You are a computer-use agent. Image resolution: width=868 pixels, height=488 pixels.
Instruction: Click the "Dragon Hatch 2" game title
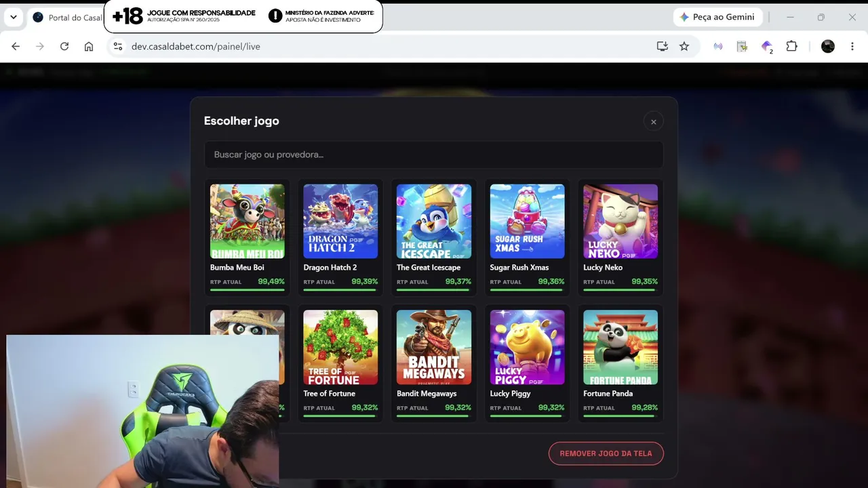pos(330,268)
